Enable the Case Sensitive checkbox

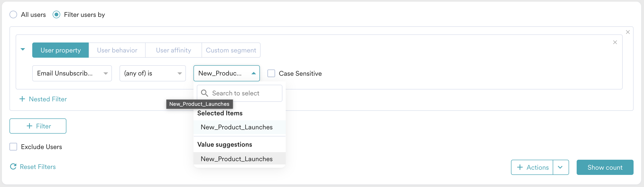coord(271,73)
